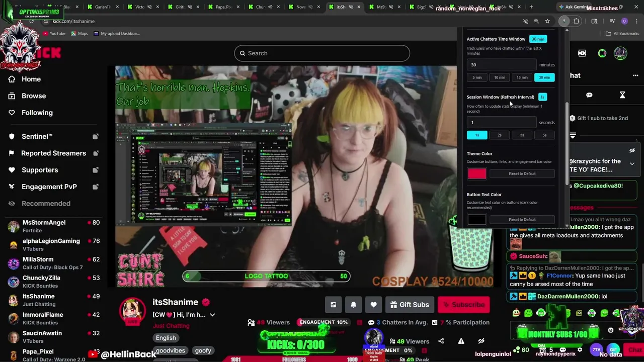The image size is (644, 362).
Task: Click the share icon below the stream
Action: [x=441, y=341]
